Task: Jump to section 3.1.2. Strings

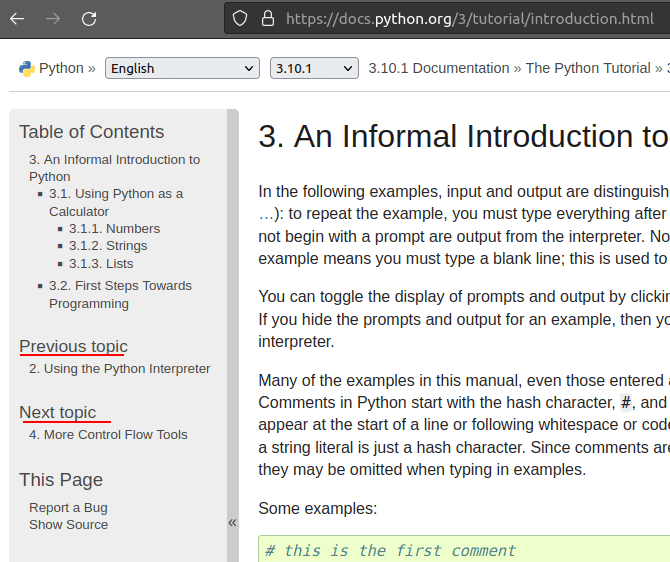Action: pyautogui.click(x=108, y=246)
